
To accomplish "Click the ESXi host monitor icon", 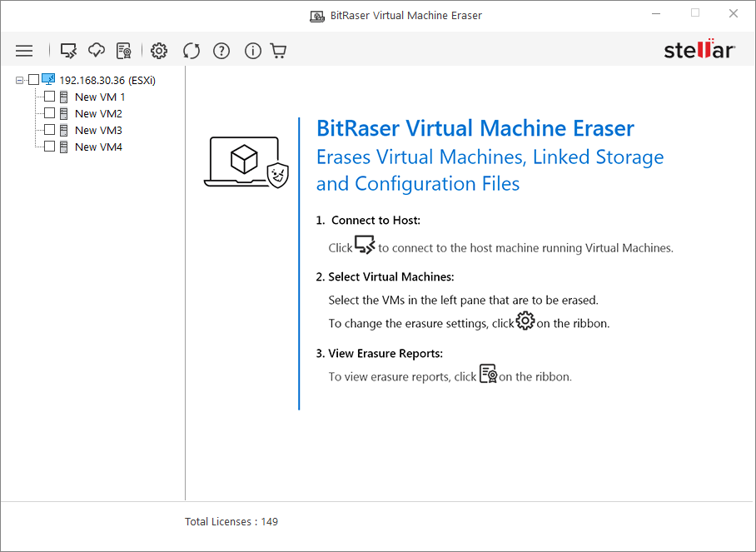I will [x=48, y=80].
